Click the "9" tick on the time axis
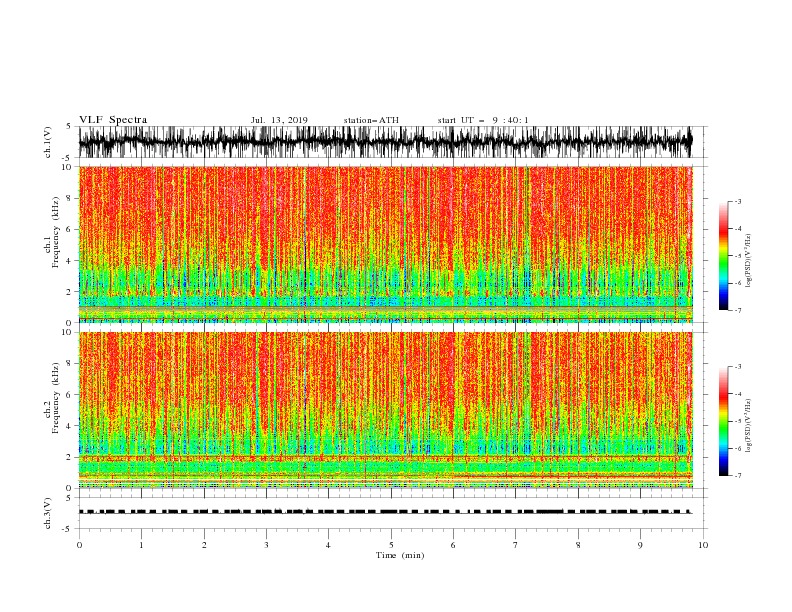This screenshot has height=612, width=792. tap(640, 545)
